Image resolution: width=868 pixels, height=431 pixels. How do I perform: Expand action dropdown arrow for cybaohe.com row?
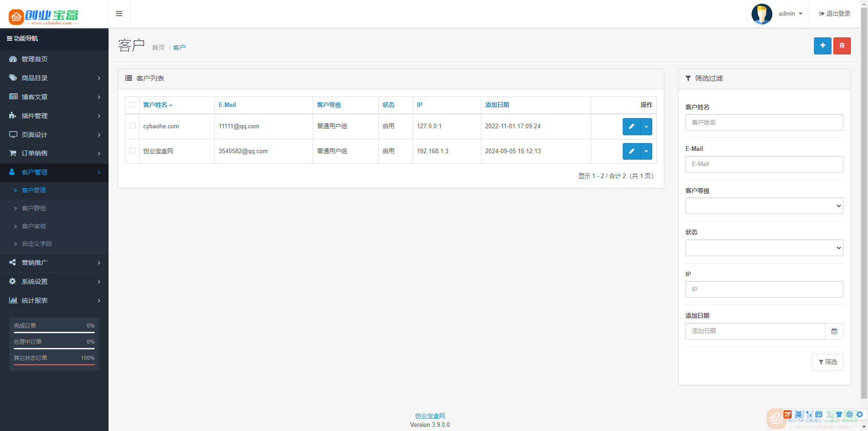tap(646, 126)
